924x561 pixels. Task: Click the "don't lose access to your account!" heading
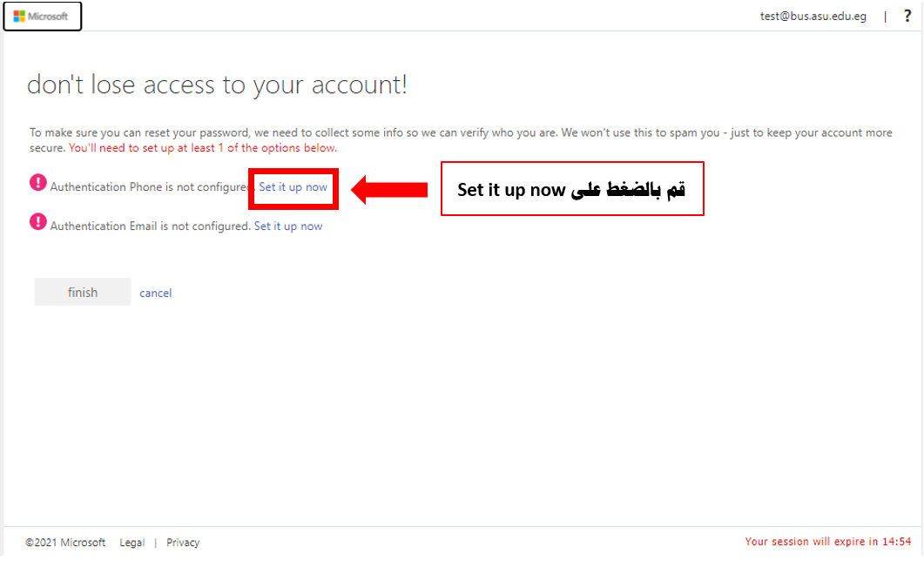click(217, 84)
